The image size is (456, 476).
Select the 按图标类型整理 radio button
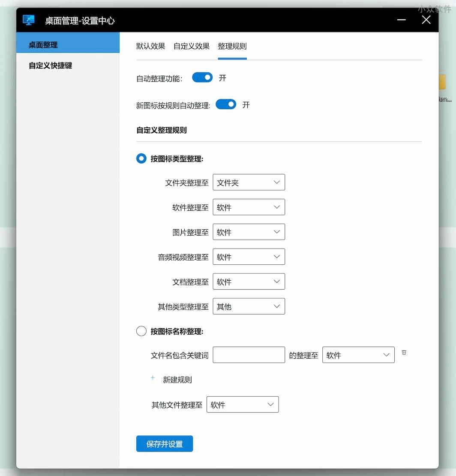[x=141, y=159]
